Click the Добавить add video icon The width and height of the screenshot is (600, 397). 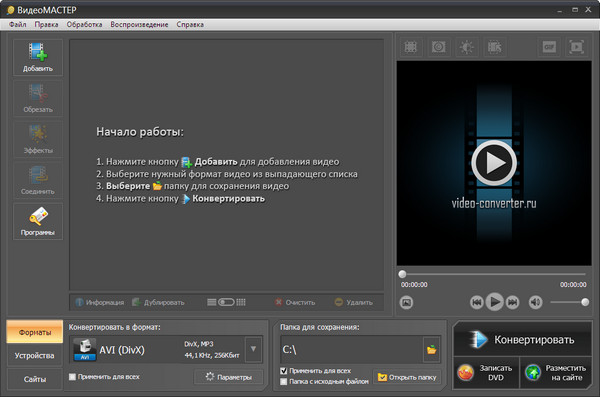pos(38,57)
